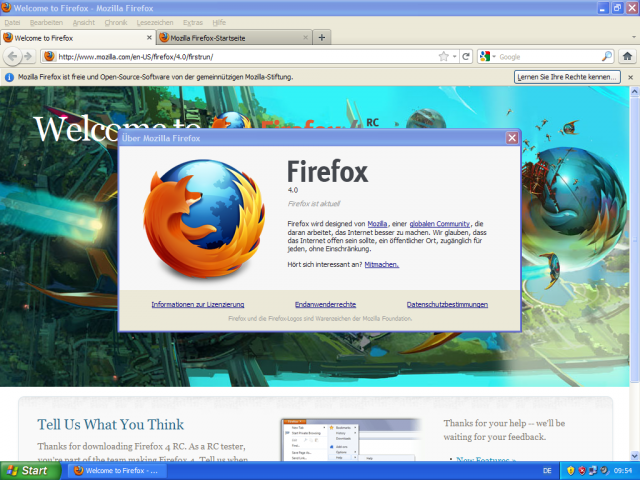This screenshot has height=480, width=640.
Task: Click the network computers tray icon
Action: pyautogui.click(x=593, y=471)
